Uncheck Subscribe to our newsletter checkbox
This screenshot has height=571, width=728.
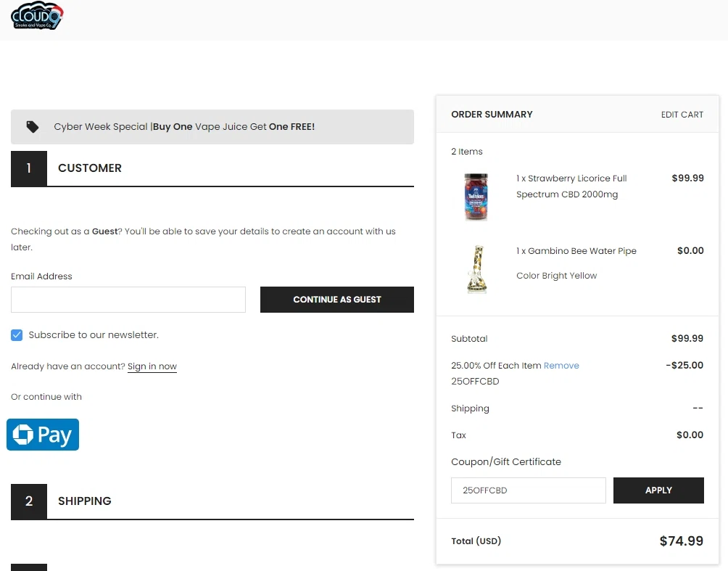[x=17, y=335]
